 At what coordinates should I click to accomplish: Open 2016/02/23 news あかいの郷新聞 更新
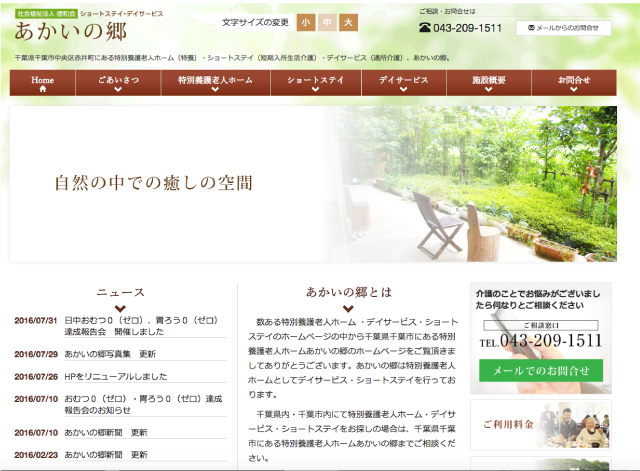click(x=106, y=455)
